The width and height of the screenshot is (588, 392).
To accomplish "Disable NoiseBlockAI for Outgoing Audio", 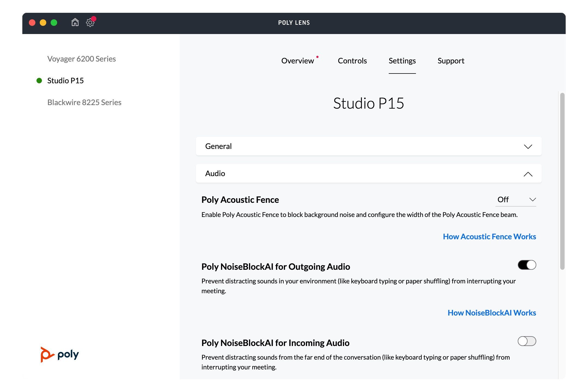I will click(527, 265).
